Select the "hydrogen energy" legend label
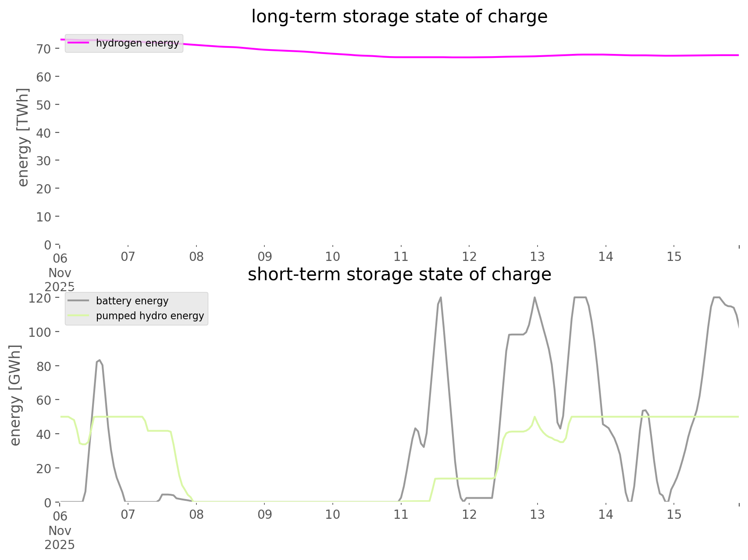The image size is (748, 560). 137,43
